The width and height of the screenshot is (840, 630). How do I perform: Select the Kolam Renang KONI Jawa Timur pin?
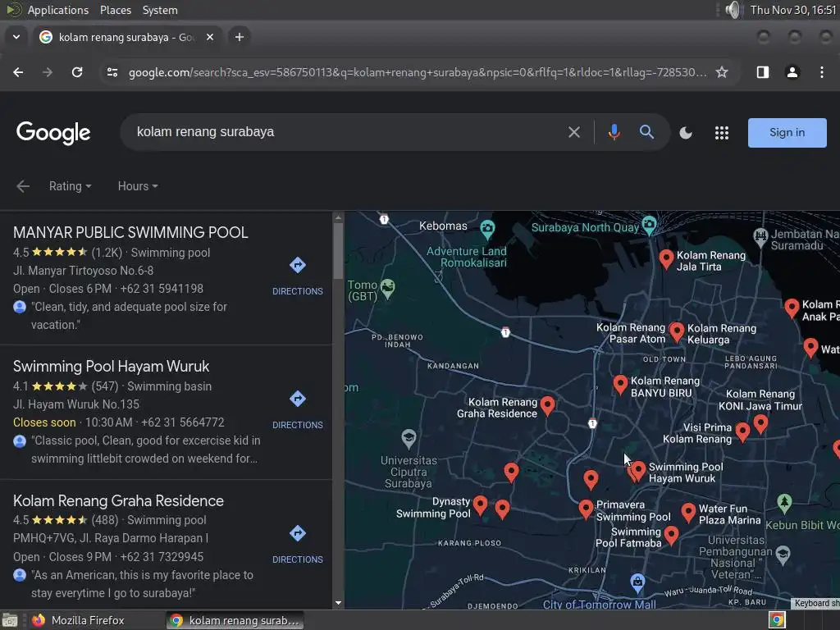tap(760, 424)
